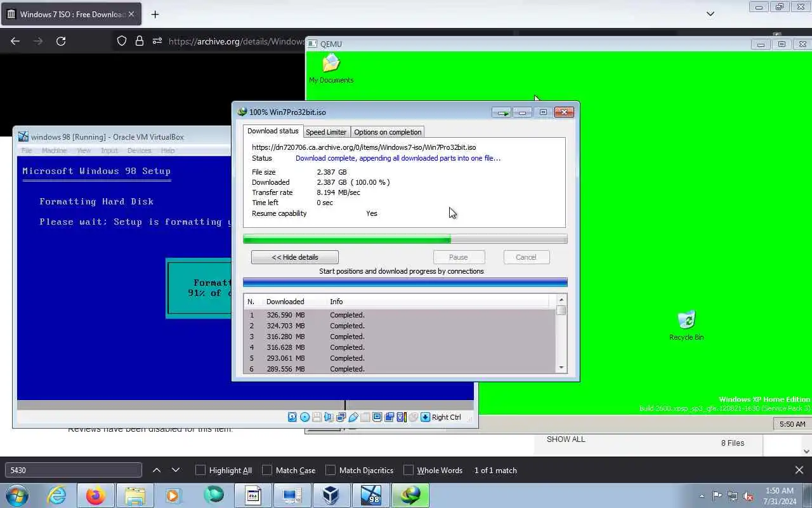Screen dimensions: 812x508
Task: Click SHOW ALL link on archive.org page
Action: pyautogui.click(x=566, y=439)
